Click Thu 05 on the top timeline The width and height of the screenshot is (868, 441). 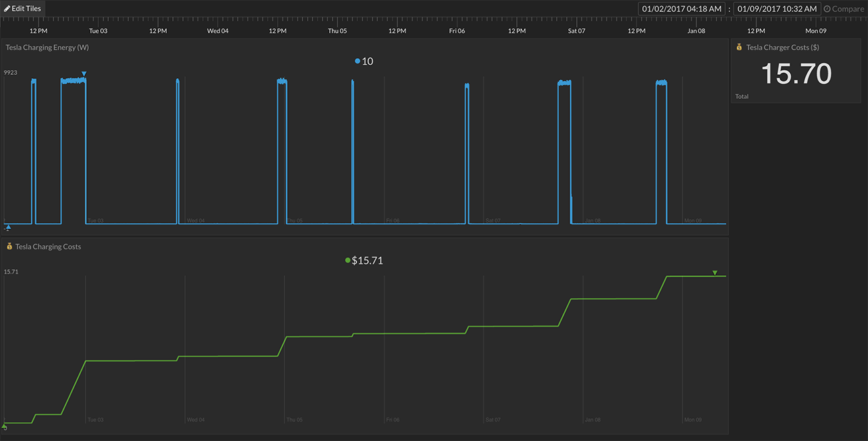point(337,31)
